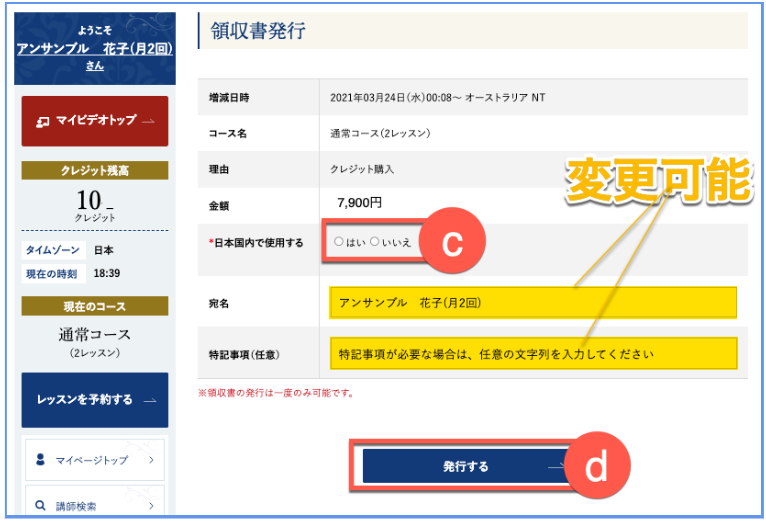Click the person icon beside マイページトップ
Viewport: 766px width, 522px height.
tap(41, 460)
